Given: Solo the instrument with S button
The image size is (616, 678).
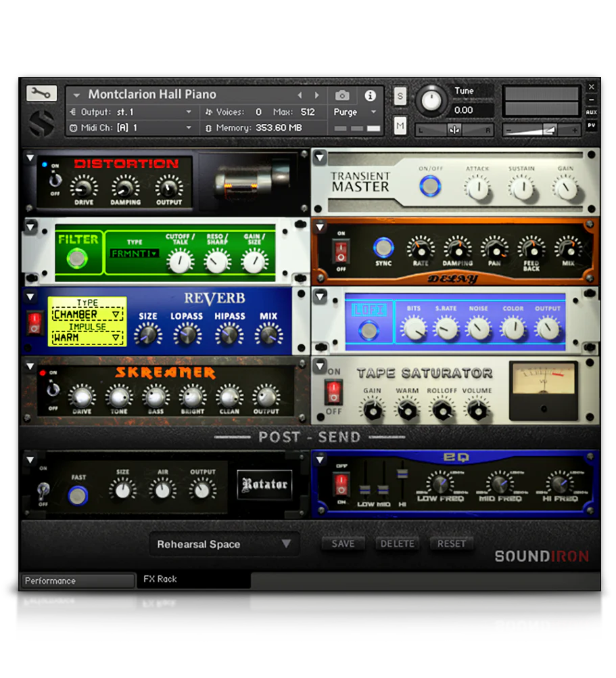Looking at the screenshot, I should pos(400,96).
